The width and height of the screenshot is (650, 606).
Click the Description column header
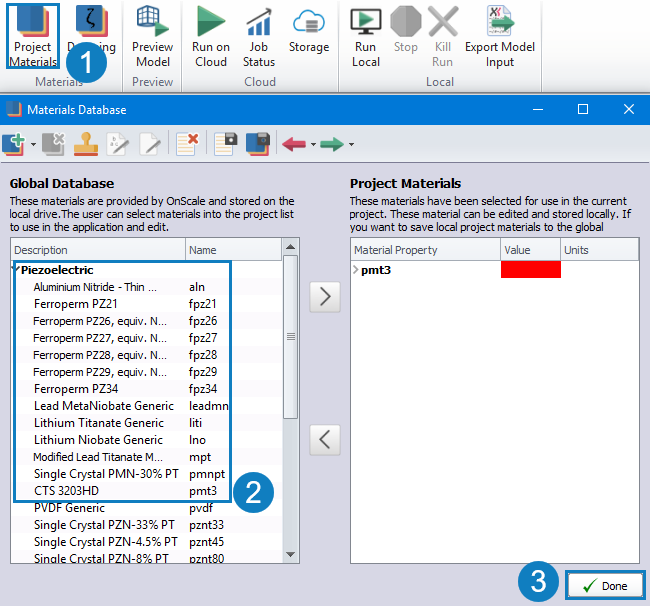(98, 250)
